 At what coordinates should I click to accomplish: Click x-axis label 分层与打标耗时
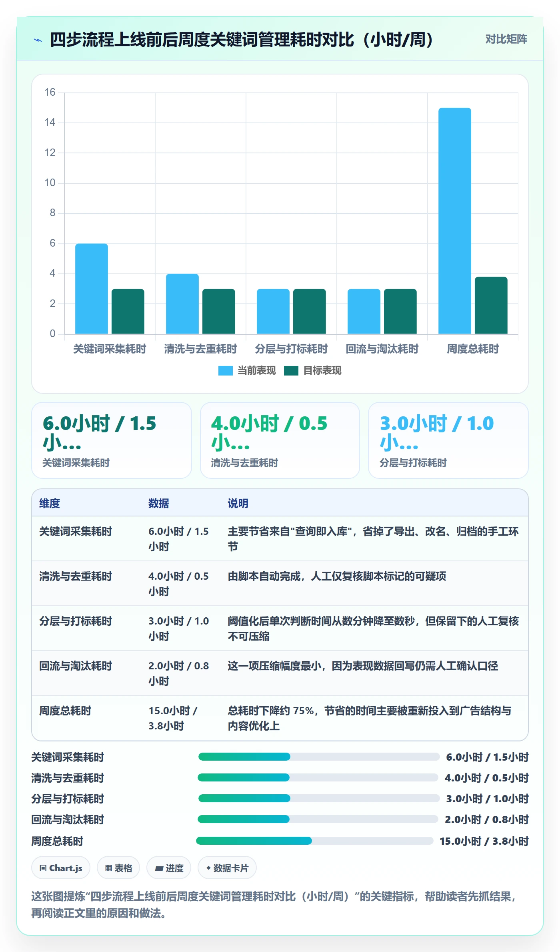(x=291, y=349)
